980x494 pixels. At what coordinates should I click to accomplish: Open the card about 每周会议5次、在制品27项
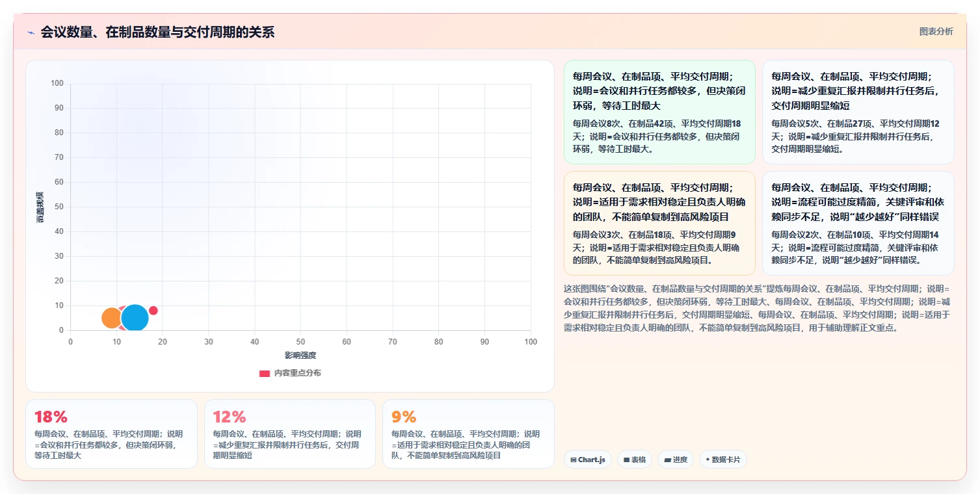coord(858,112)
